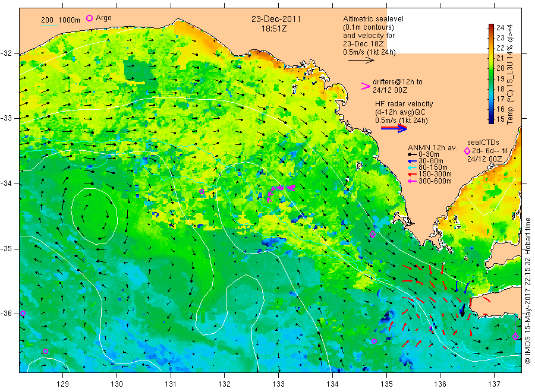Click the -32 latitude axis label
This screenshot has height=392, width=535.
coord(7,53)
